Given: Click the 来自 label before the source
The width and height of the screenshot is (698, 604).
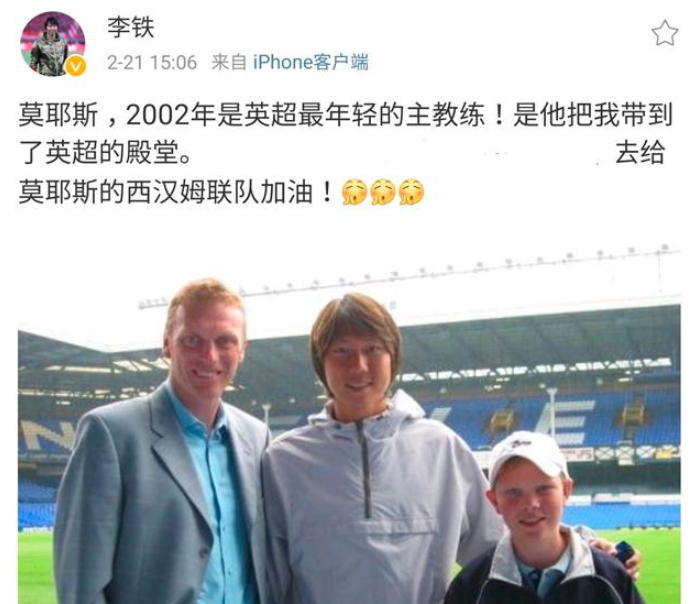Looking at the screenshot, I should (x=229, y=62).
